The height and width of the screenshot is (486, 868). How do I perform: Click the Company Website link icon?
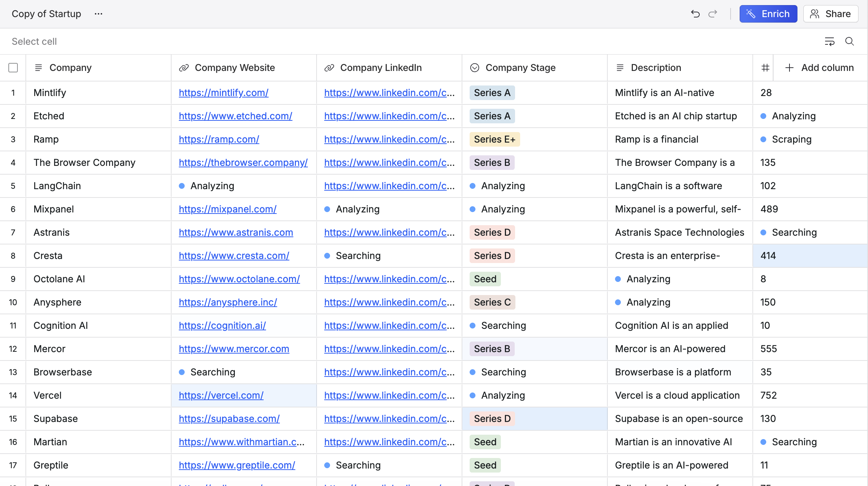(184, 68)
